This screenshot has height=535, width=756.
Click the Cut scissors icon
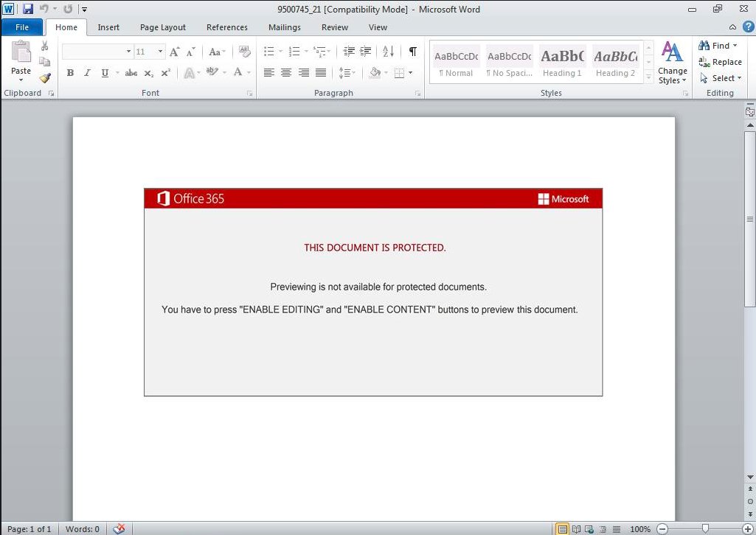(45, 46)
